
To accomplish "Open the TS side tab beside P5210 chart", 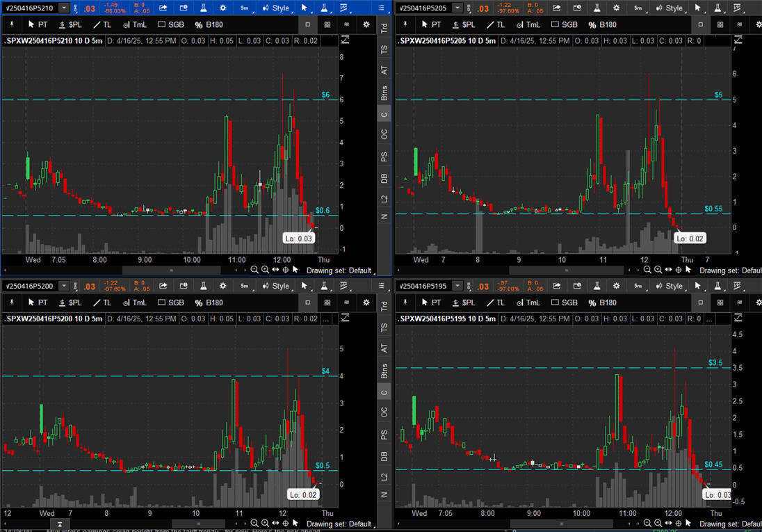I will click(384, 49).
